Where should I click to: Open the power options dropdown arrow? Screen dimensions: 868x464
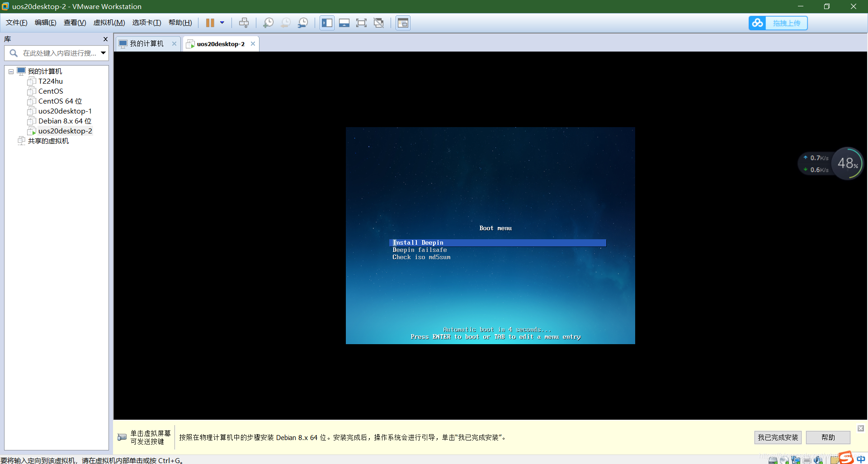222,23
